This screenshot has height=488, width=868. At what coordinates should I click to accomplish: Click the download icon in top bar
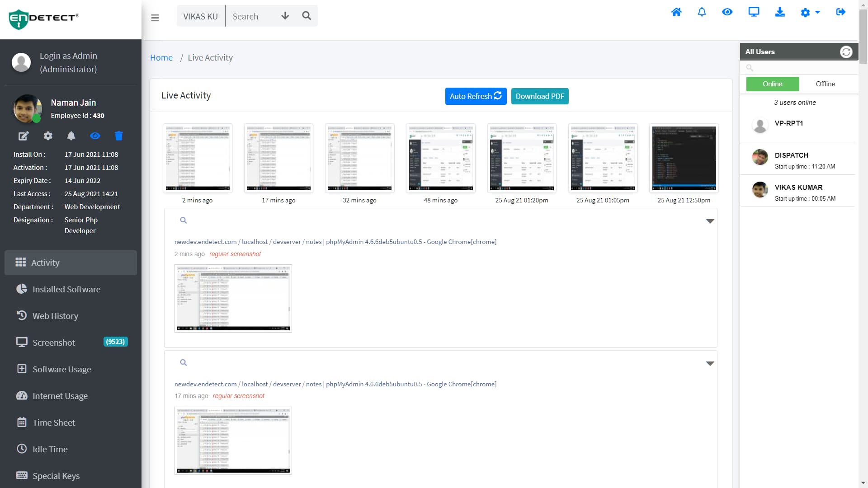pos(780,12)
